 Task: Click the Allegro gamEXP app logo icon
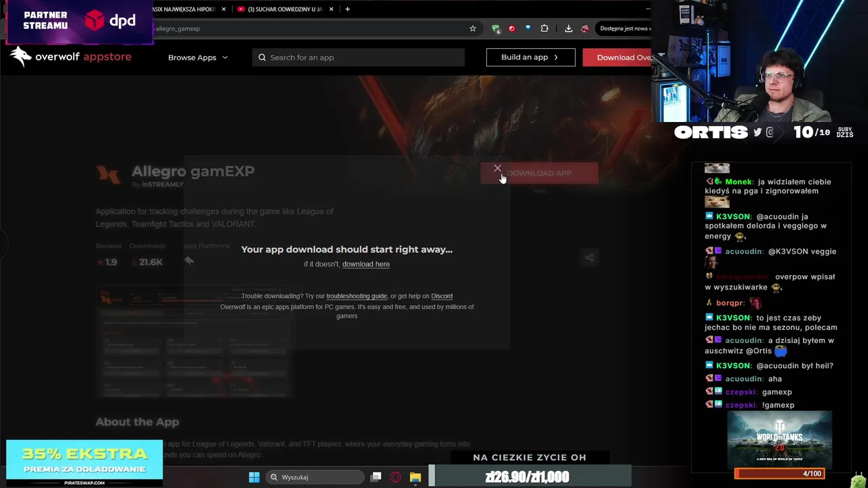(108, 174)
